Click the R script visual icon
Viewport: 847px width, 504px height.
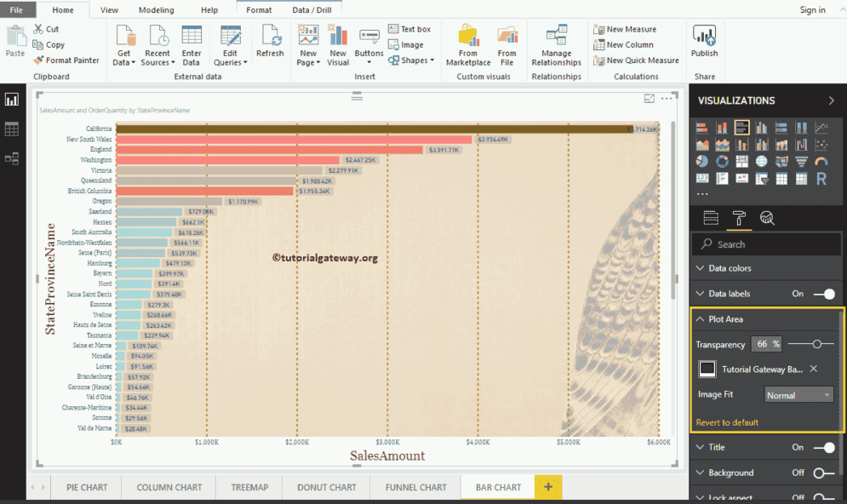point(822,179)
